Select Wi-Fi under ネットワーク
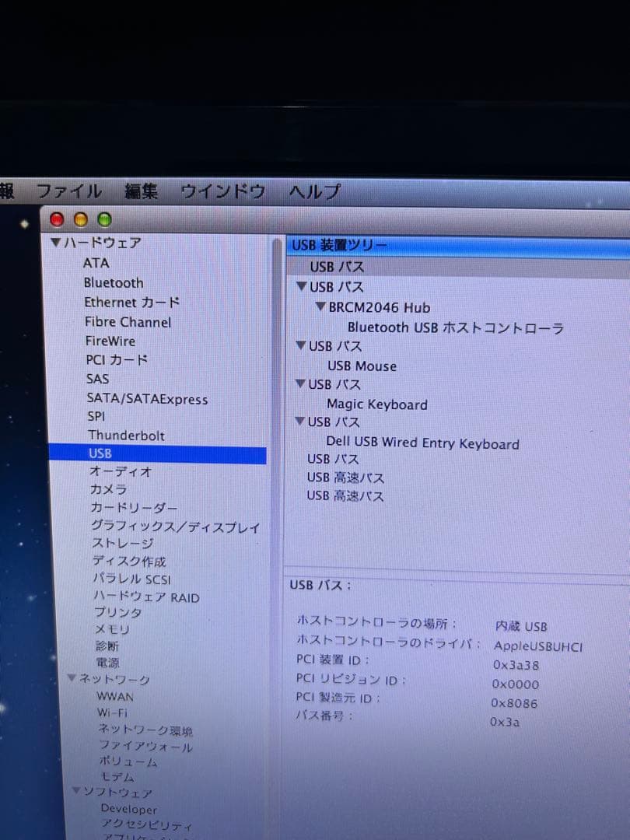This screenshot has height=840, width=630. point(111,713)
